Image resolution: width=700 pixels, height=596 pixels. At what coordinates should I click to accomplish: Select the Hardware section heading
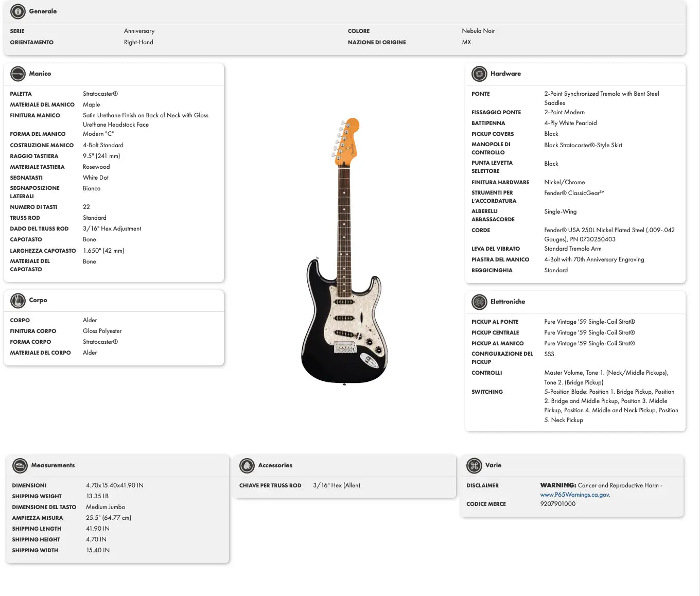(505, 74)
